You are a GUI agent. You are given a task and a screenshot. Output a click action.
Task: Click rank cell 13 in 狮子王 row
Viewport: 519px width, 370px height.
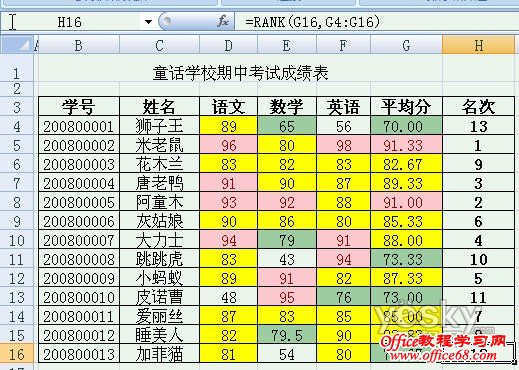point(478,126)
